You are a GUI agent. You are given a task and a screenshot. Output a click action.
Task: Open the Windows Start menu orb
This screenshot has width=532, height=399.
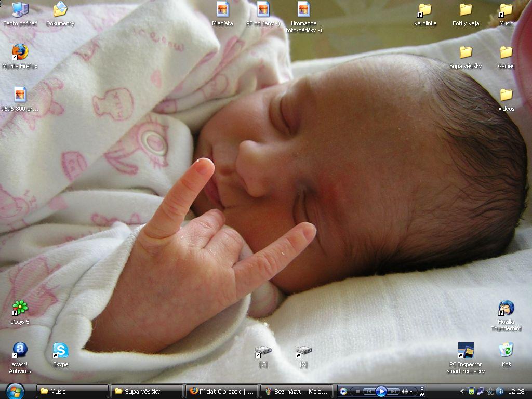(15, 392)
